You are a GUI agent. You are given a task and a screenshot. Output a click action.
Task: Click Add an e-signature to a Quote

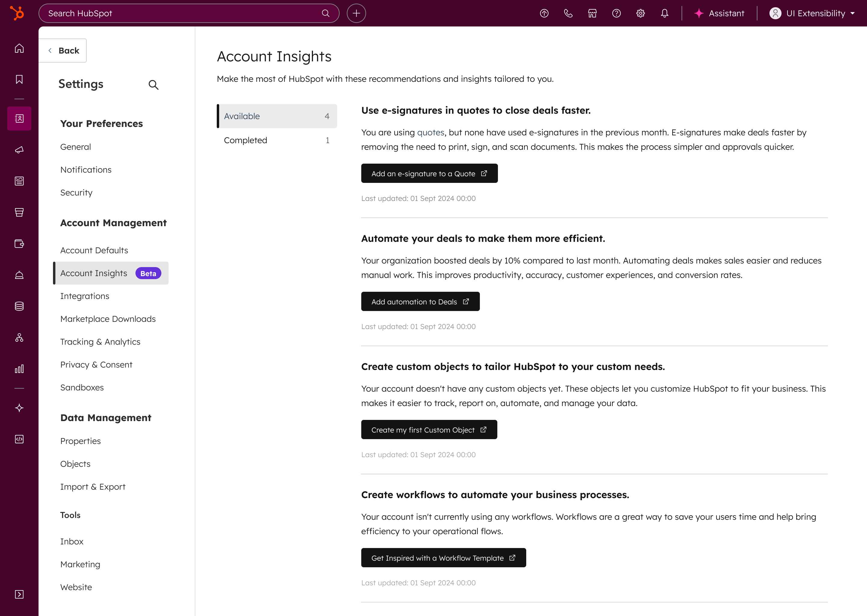pos(429,173)
